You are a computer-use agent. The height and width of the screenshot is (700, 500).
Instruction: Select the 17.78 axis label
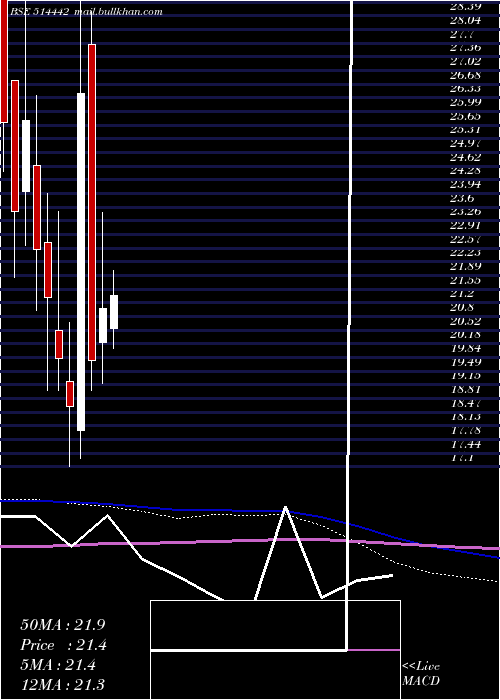(x=465, y=431)
